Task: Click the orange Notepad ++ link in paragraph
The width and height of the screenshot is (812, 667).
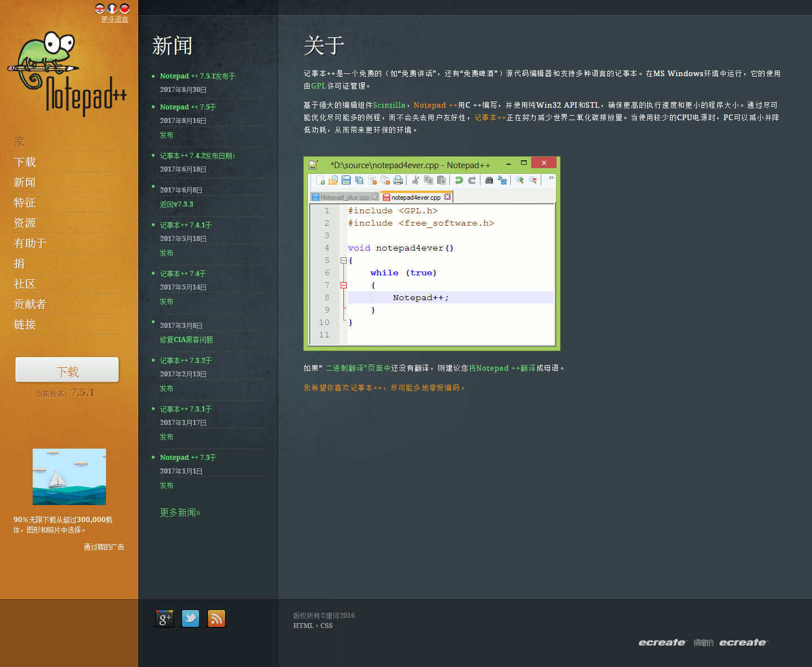Action: (435, 105)
